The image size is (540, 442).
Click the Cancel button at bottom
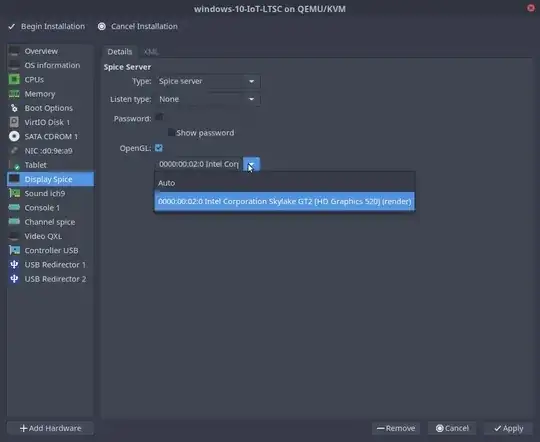tap(452, 428)
